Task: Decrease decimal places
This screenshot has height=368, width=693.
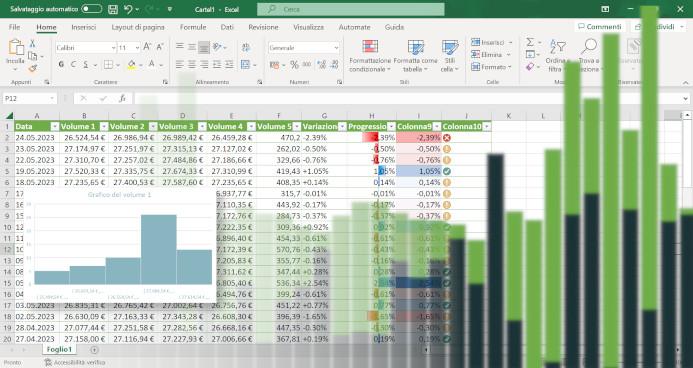Action: coord(334,65)
